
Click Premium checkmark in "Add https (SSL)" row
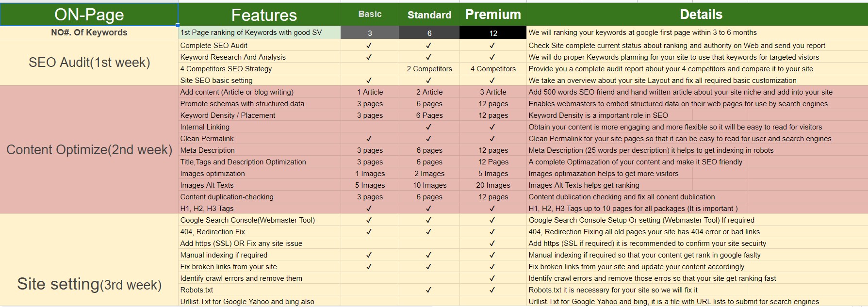tap(492, 243)
